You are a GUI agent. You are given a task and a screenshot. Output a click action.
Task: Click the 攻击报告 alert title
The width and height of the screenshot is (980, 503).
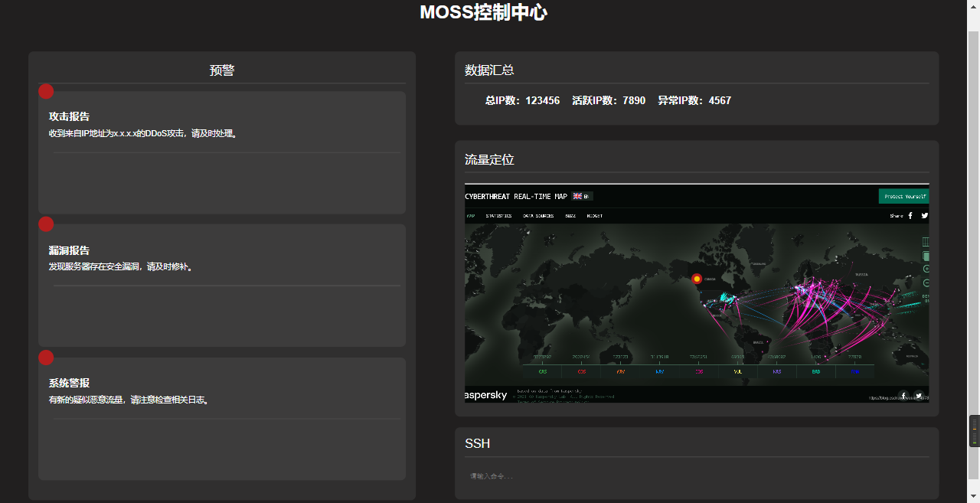click(x=69, y=116)
